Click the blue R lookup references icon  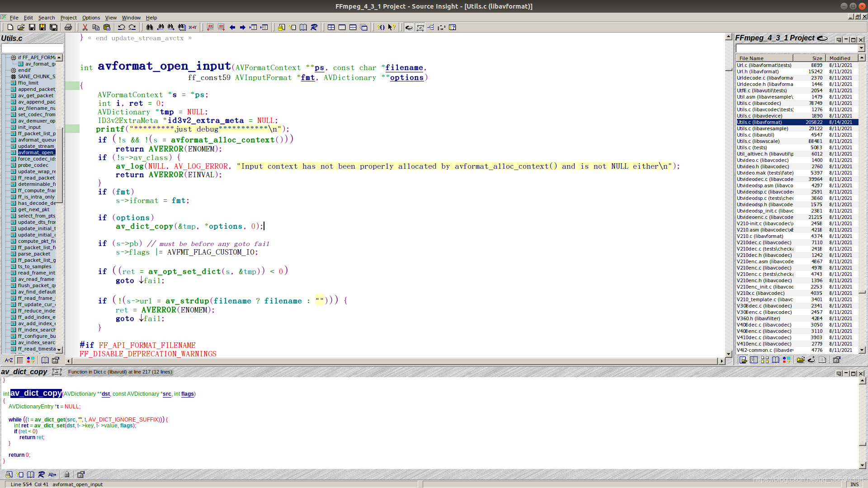(314, 27)
